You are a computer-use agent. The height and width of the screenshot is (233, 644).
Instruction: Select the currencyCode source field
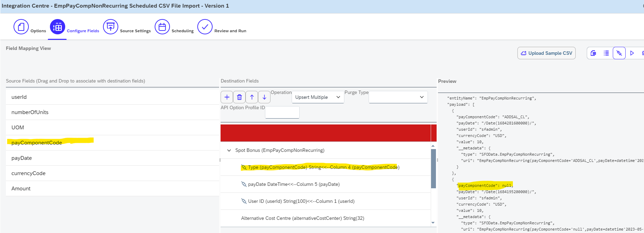[112, 173]
